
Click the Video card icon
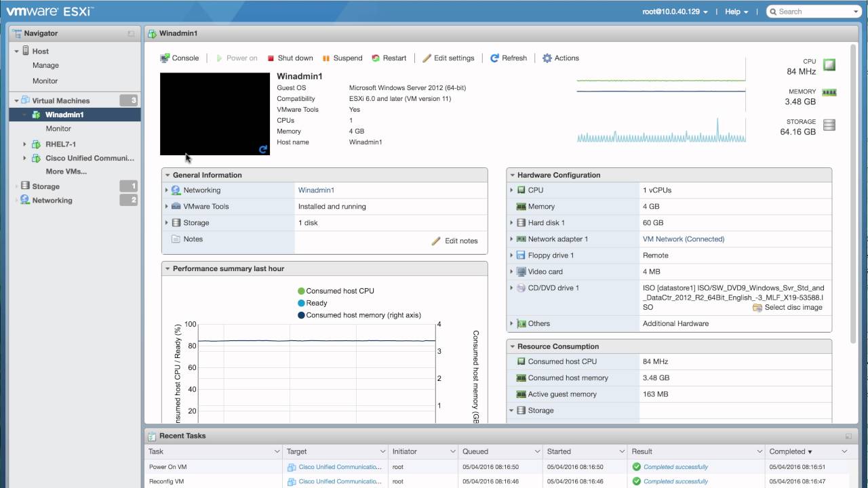coord(521,272)
